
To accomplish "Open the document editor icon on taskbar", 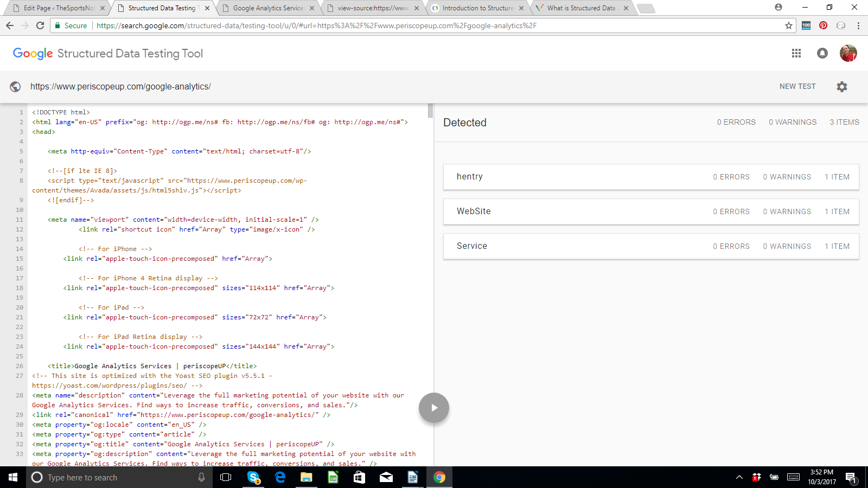I will [x=413, y=477].
